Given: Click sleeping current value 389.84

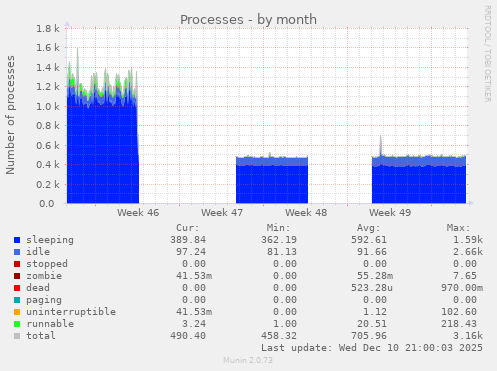Looking at the screenshot, I should pos(188,240).
